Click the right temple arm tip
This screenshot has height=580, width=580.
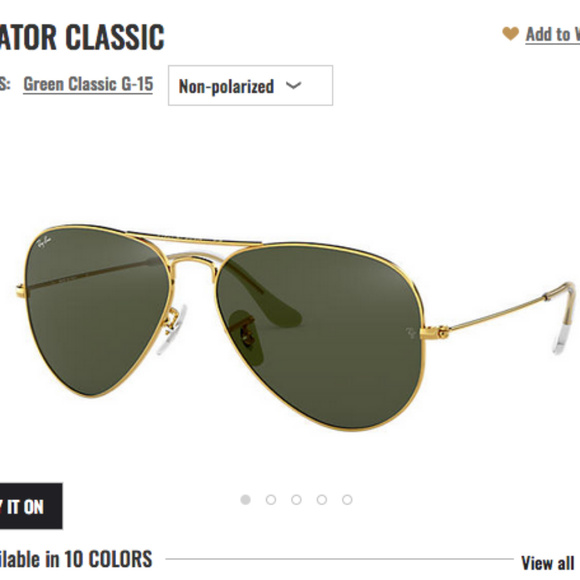click(x=564, y=320)
